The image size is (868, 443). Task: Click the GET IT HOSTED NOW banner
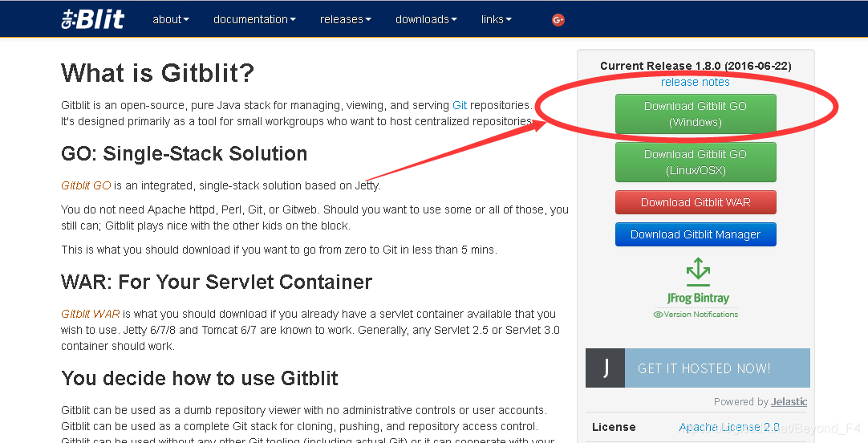coord(698,368)
